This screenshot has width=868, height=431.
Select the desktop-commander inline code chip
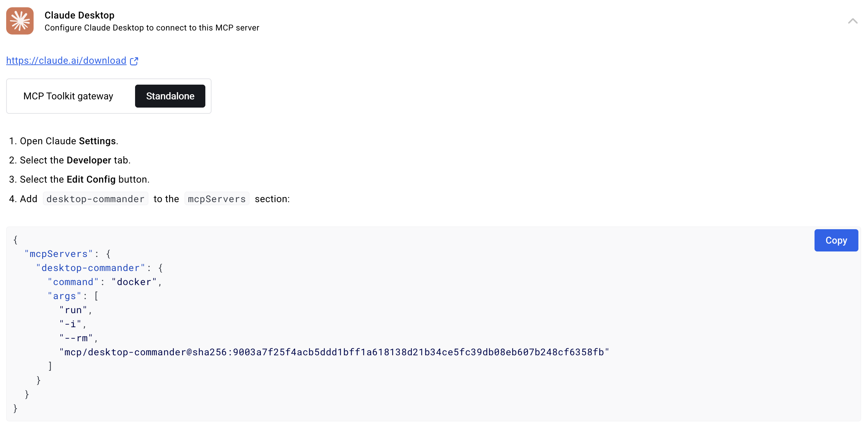(x=95, y=199)
